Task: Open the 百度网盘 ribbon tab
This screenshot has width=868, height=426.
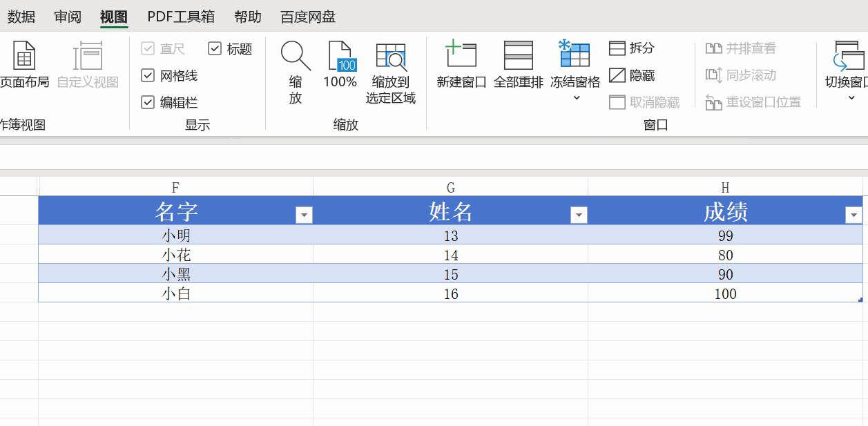Action: (308, 17)
